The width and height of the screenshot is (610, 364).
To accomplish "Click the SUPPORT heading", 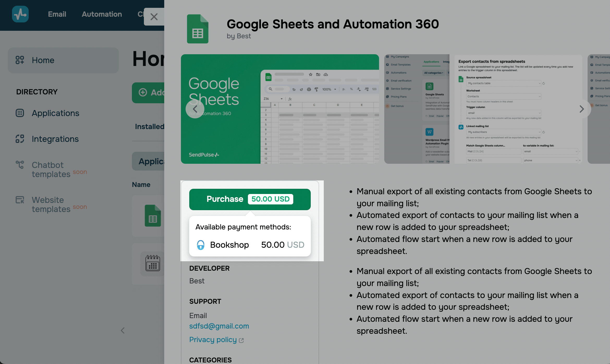I will pos(205,301).
